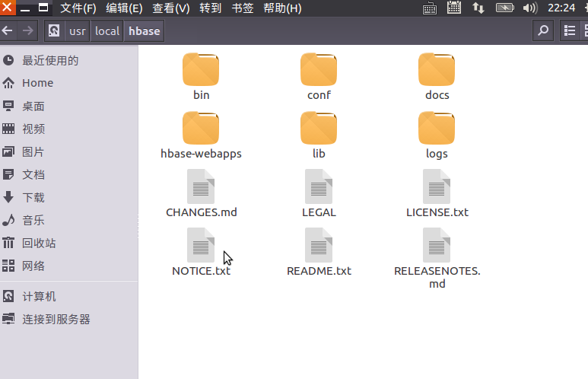
Task: Open the hbase-webapps folder
Action: tap(201, 129)
